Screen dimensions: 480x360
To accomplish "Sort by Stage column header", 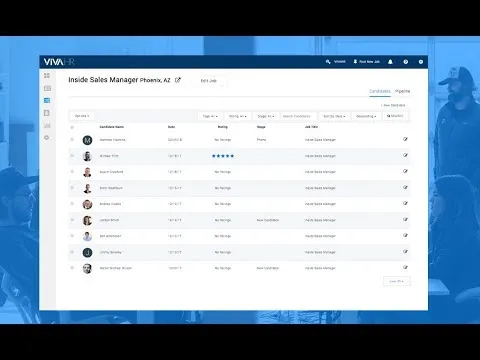I will (x=261, y=127).
